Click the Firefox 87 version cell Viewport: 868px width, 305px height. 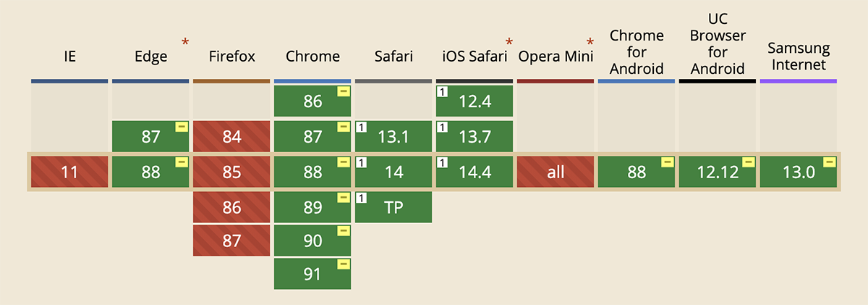point(231,241)
